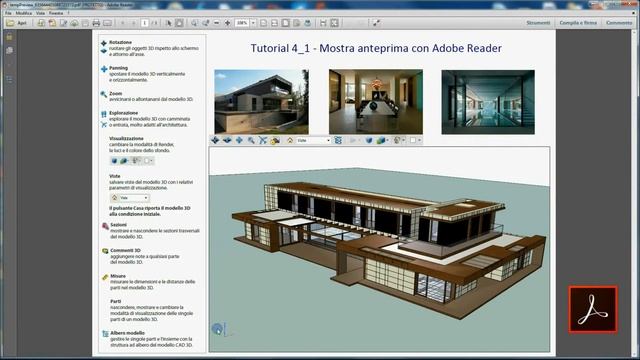The height and width of the screenshot is (360, 640).
Task: Click the 'Esplorazione' heading text
Action: coord(124,113)
